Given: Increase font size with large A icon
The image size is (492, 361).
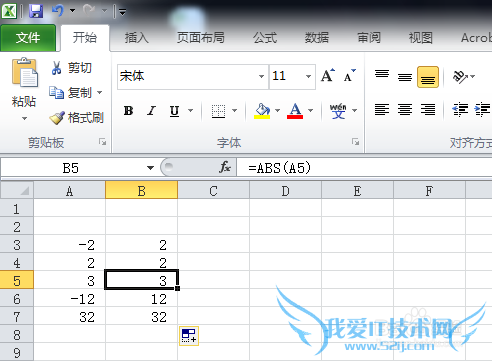Looking at the screenshot, I should 328,76.
